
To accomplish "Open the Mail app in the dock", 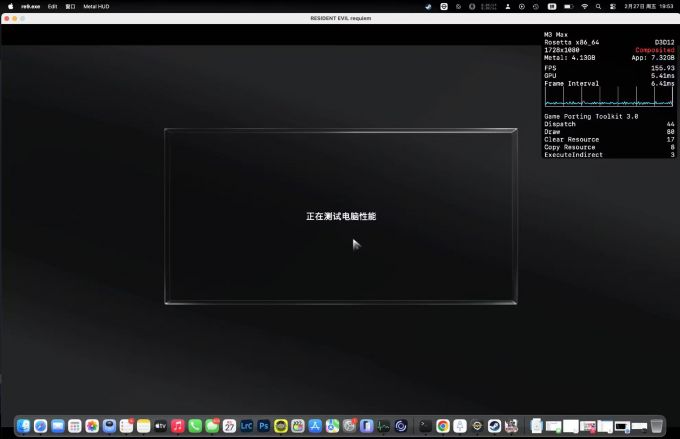I will tap(58, 426).
